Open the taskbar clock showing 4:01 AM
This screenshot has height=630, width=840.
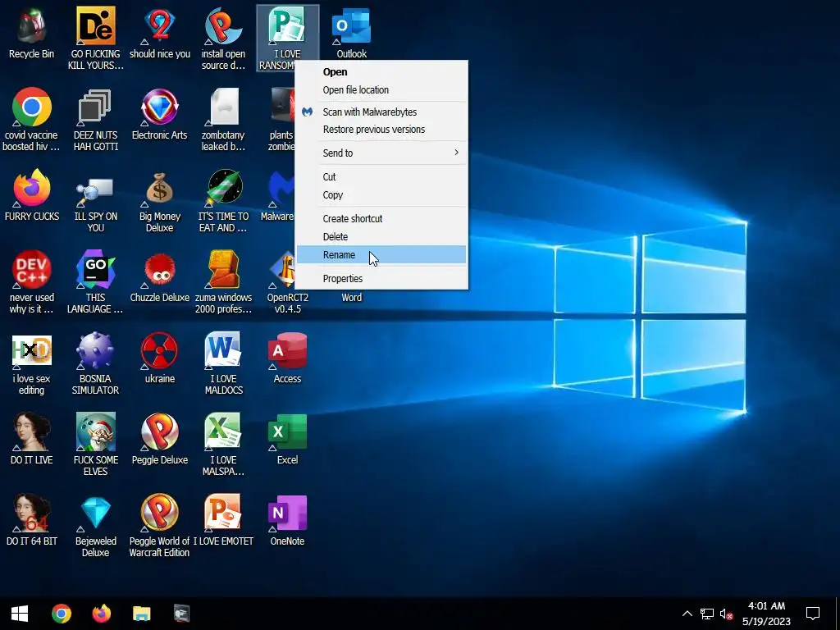[766, 614]
